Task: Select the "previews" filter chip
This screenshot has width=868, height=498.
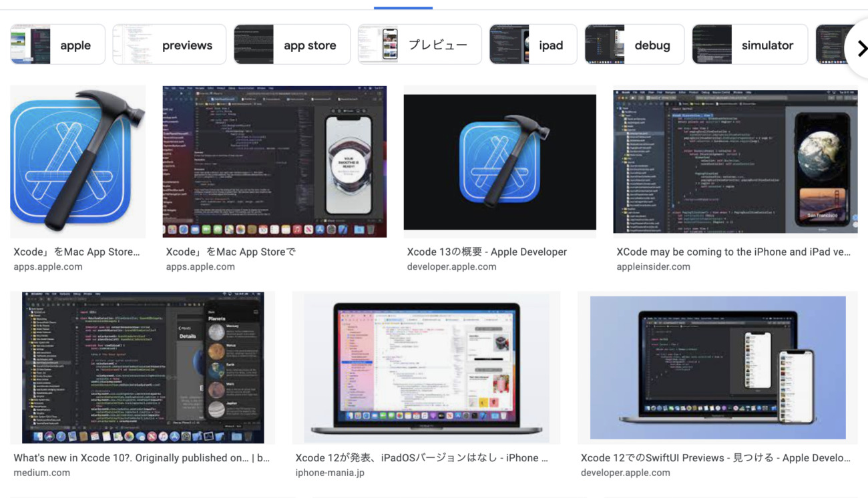Action: pos(170,45)
